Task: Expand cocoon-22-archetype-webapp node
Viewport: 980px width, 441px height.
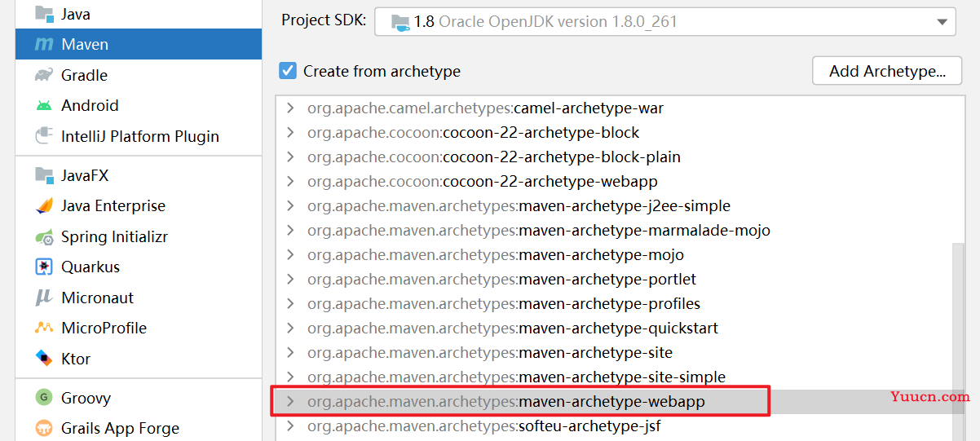Action: 289,181
